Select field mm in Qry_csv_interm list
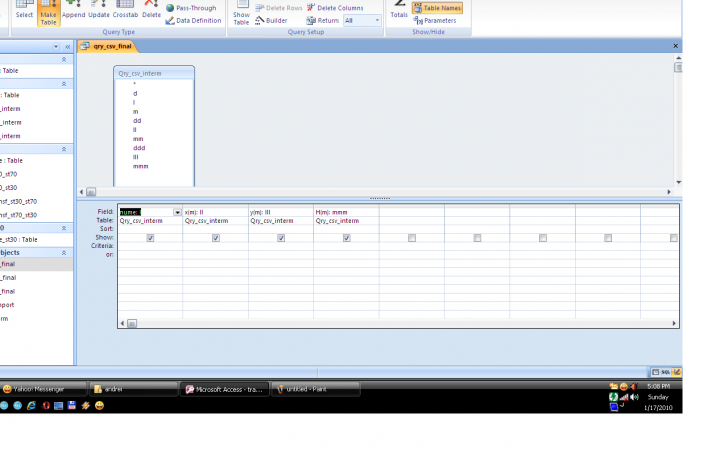This screenshot has height=455, width=728. (x=138, y=138)
